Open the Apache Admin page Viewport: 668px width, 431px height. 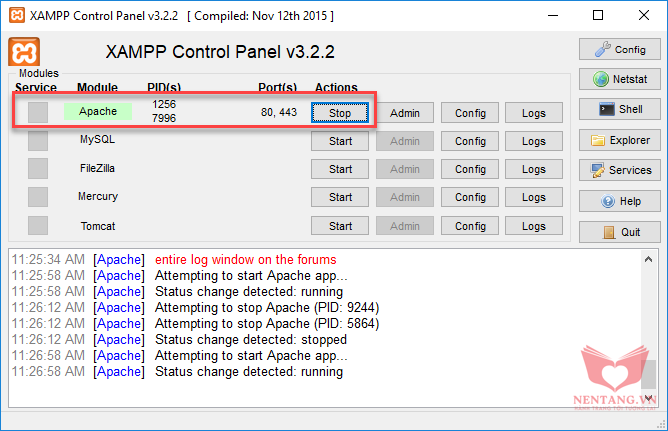[x=405, y=113]
